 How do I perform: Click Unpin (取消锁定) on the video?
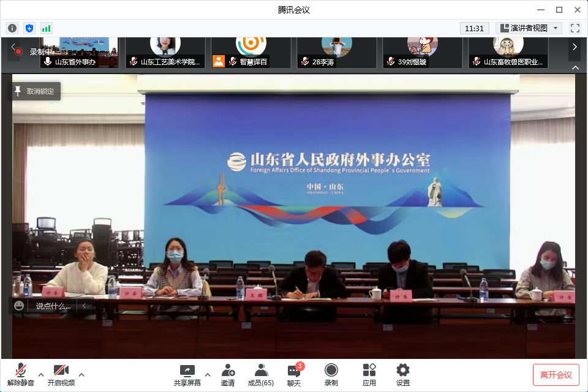click(36, 91)
